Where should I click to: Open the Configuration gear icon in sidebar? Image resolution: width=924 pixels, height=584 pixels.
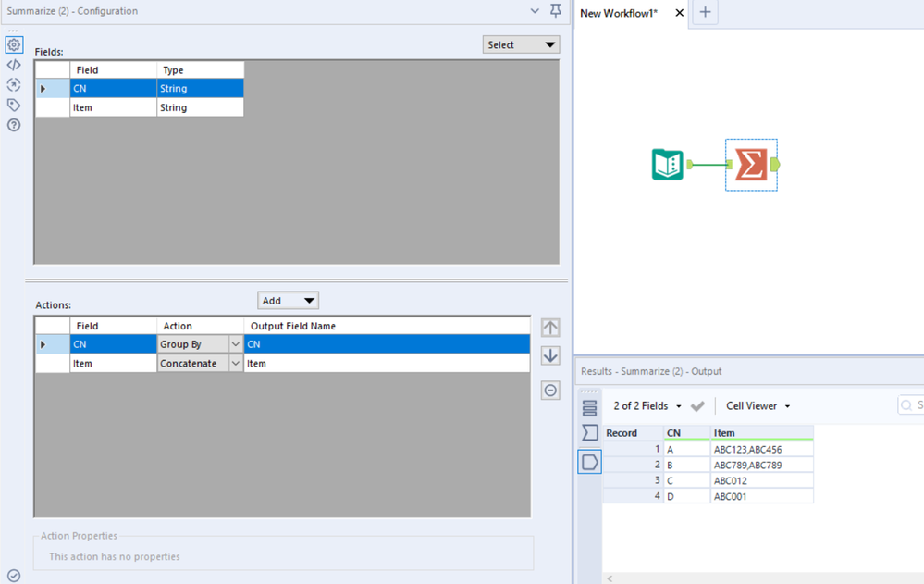point(14,44)
